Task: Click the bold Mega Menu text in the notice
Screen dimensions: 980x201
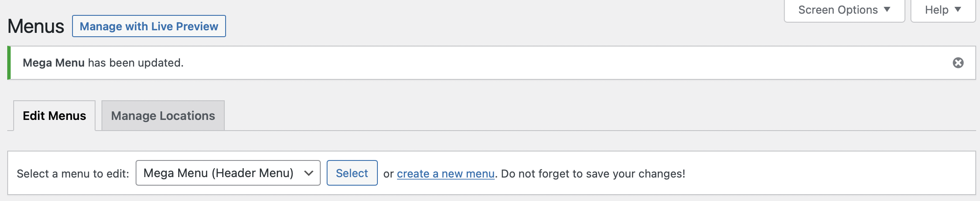Action: click(x=53, y=63)
